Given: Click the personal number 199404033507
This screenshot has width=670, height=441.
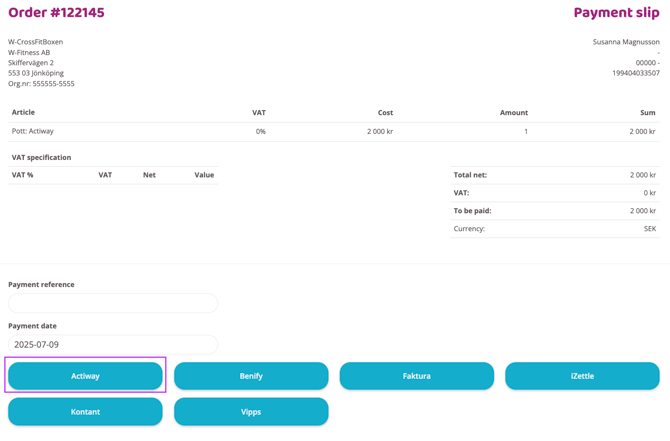Looking at the screenshot, I should [635, 73].
